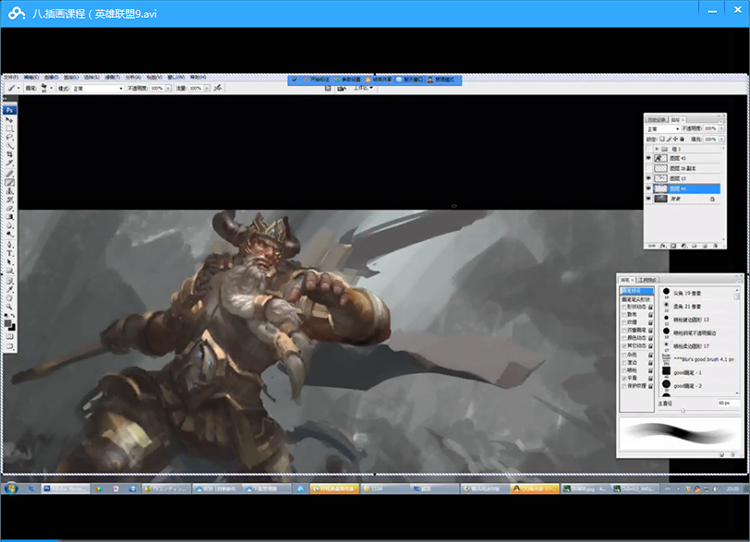Enable 纹理 texture checkbox
Screen dimensions: 750x542
click(x=624, y=322)
